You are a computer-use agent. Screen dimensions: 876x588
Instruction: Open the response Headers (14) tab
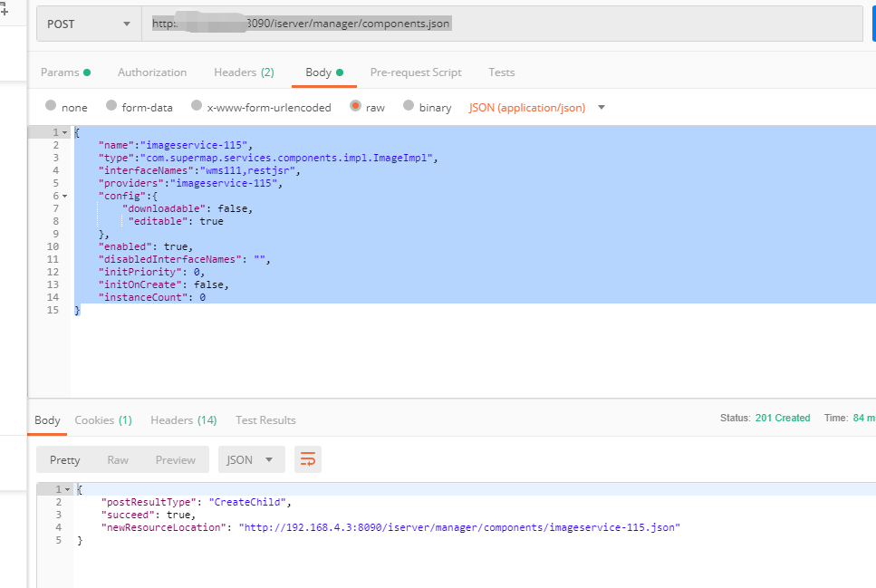183,420
